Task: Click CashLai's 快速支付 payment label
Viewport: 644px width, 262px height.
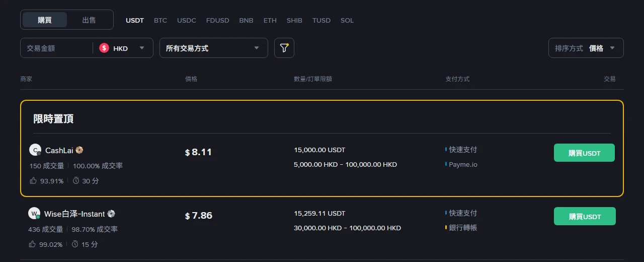Action: [x=463, y=150]
